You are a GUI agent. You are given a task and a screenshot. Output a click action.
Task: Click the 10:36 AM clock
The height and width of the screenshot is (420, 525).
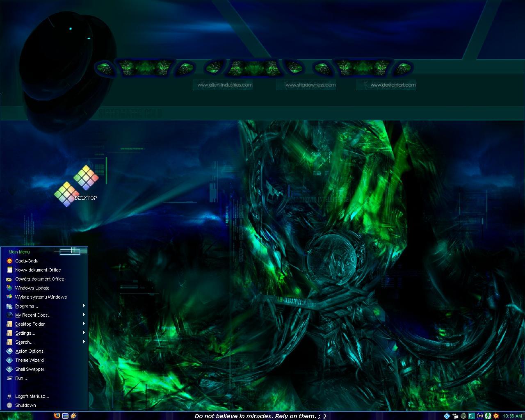512,416
